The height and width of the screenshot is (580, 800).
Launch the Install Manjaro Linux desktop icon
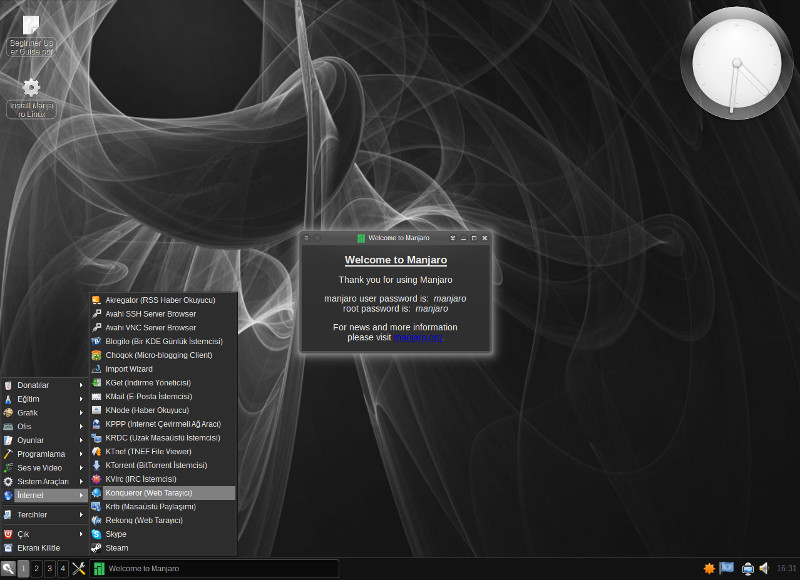pos(31,97)
